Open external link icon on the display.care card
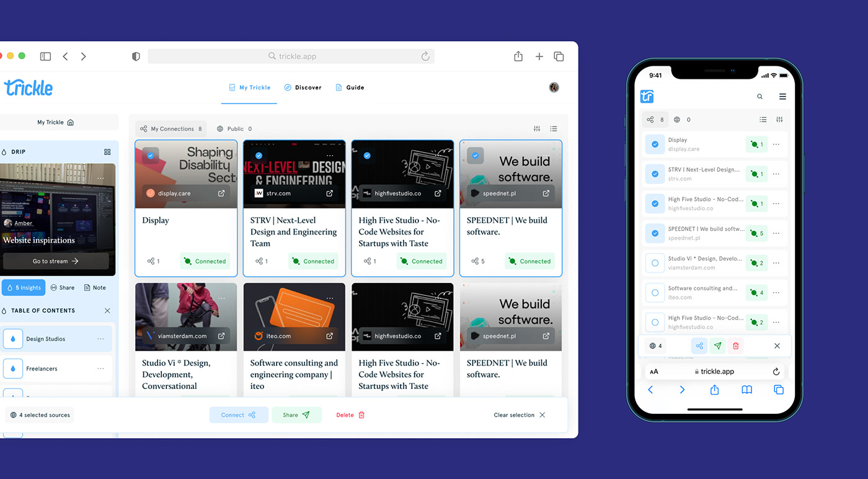The height and width of the screenshot is (479, 868). click(221, 194)
